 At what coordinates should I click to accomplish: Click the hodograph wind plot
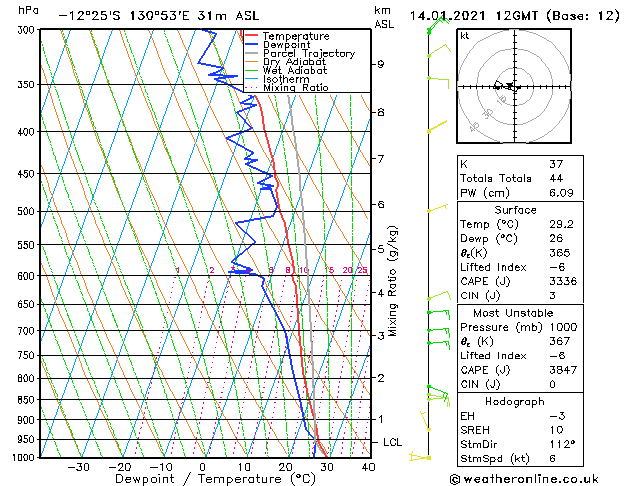coord(514,86)
